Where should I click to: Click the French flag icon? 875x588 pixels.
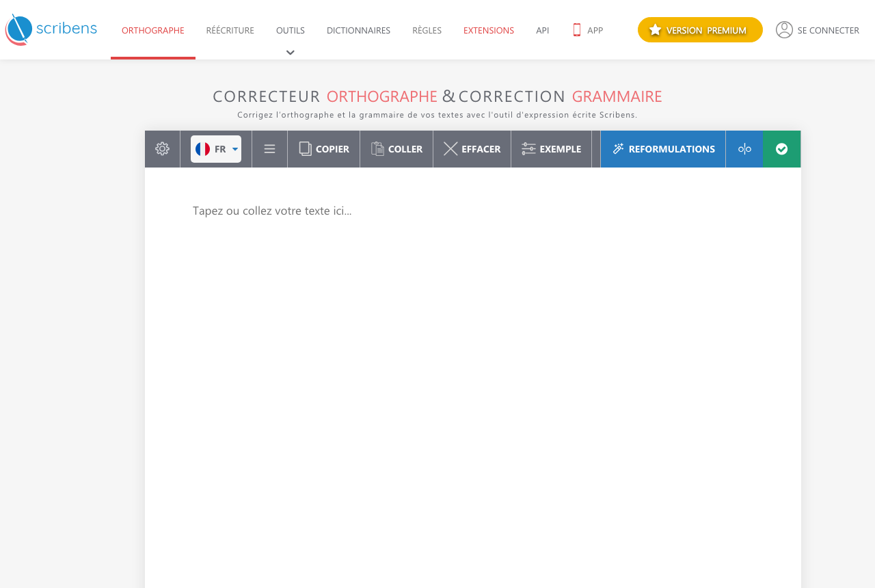203,149
